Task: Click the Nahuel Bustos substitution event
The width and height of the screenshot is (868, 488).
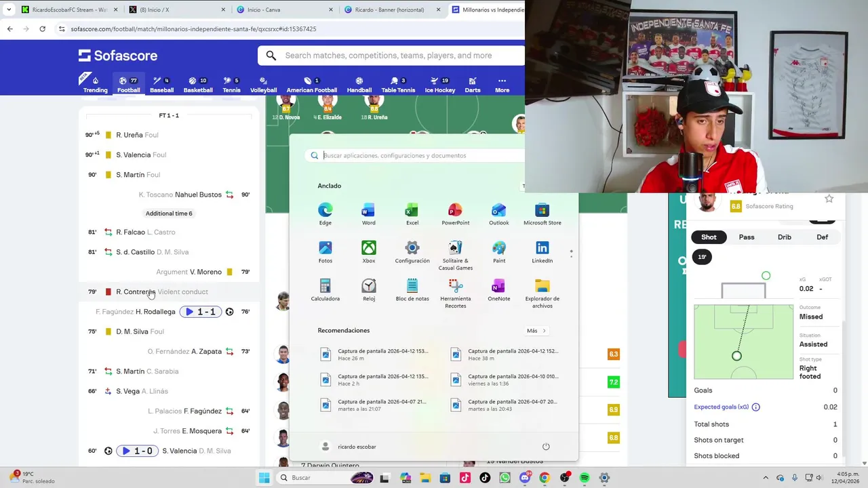Action: pos(169,195)
